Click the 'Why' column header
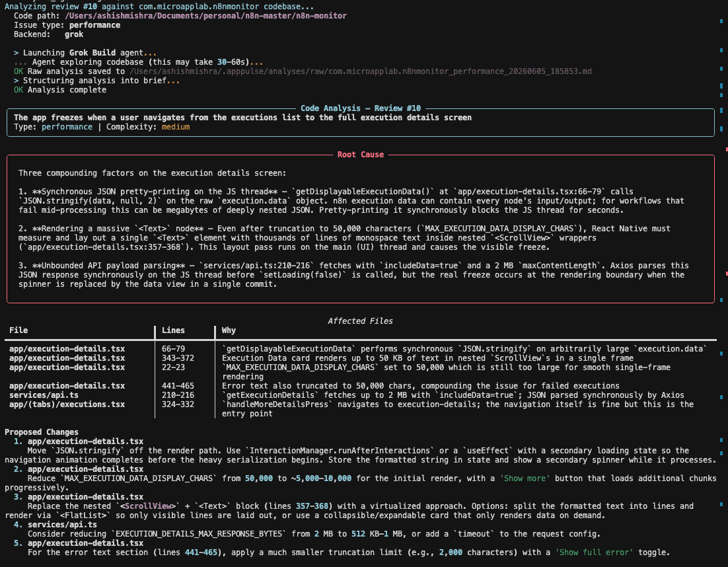728x567 pixels. pyautogui.click(x=229, y=330)
